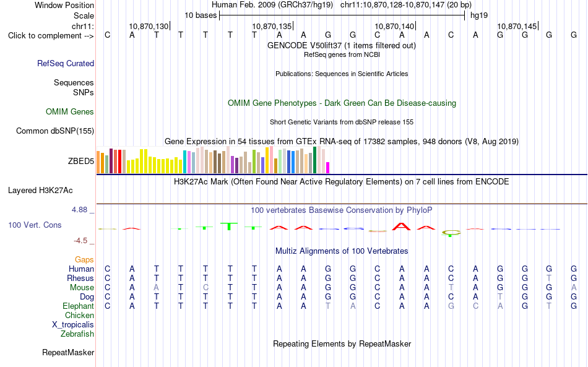This screenshot has width=588, height=367.
Task: Click the '10 bases' scale bar label
Action: pos(201,15)
